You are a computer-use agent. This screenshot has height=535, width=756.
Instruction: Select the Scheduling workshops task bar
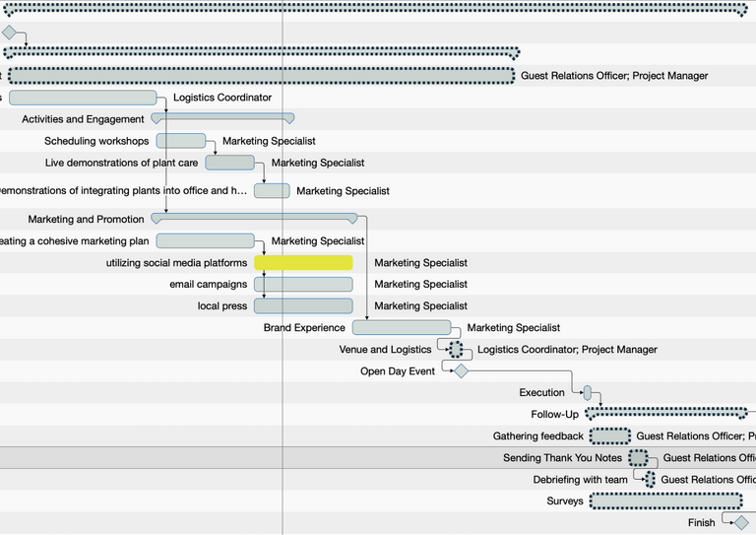(x=181, y=141)
